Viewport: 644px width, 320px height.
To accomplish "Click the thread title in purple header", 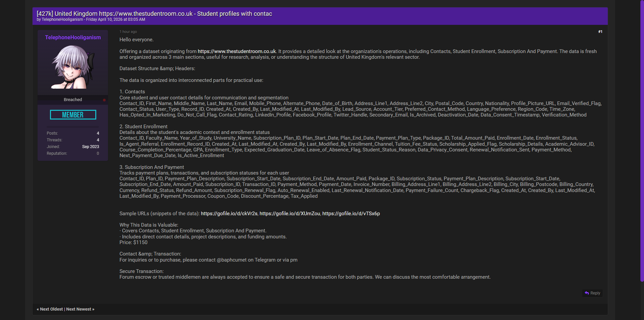I will (154, 14).
